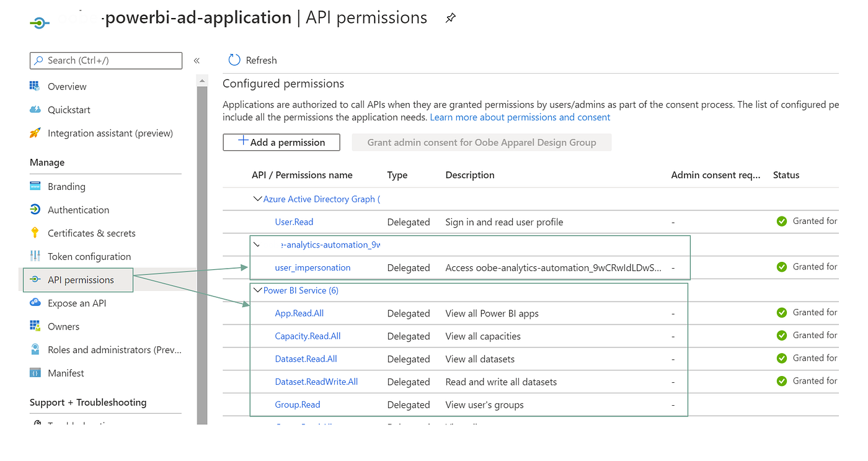Collapse the Azure Active Directory Graph permission group
Screen dimensions: 868x461
click(257, 199)
